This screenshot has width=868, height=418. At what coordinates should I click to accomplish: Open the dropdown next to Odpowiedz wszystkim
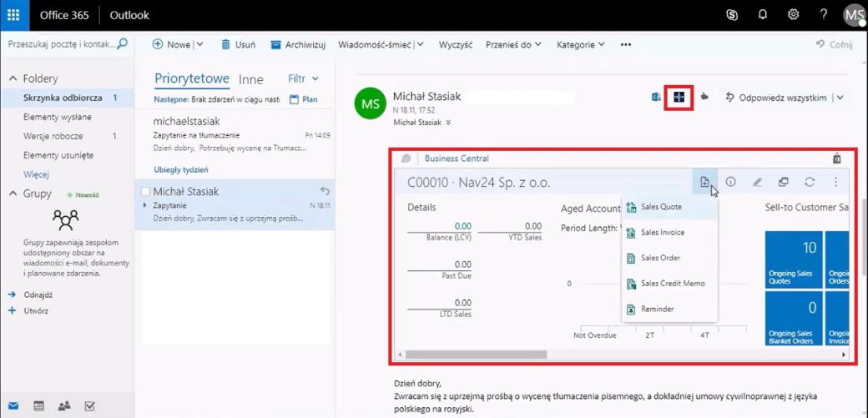click(x=840, y=98)
